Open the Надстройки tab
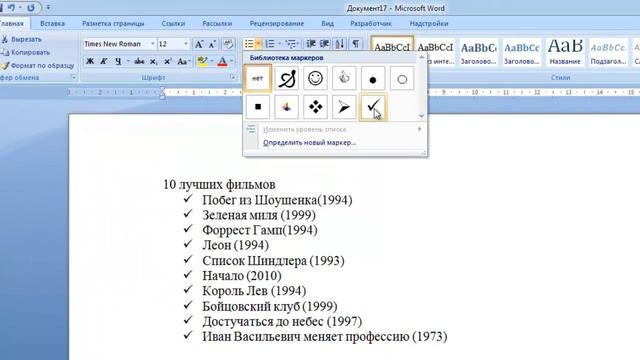640x360 pixels. pos(429,24)
